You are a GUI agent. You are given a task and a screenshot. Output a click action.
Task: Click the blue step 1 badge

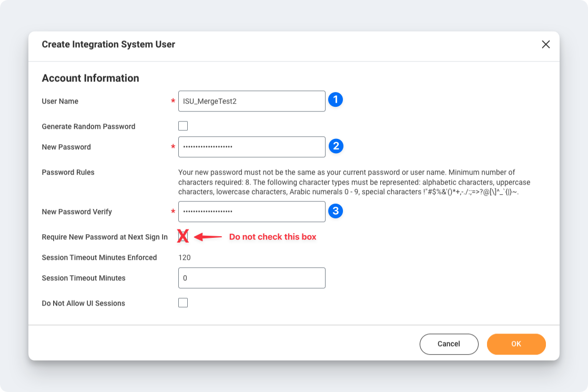tap(336, 99)
